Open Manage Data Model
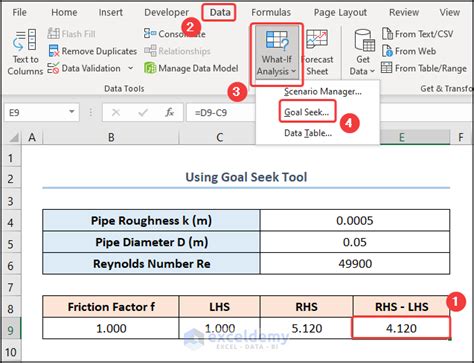This screenshot has height=363, width=474. pyautogui.click(x=191, y=68)
